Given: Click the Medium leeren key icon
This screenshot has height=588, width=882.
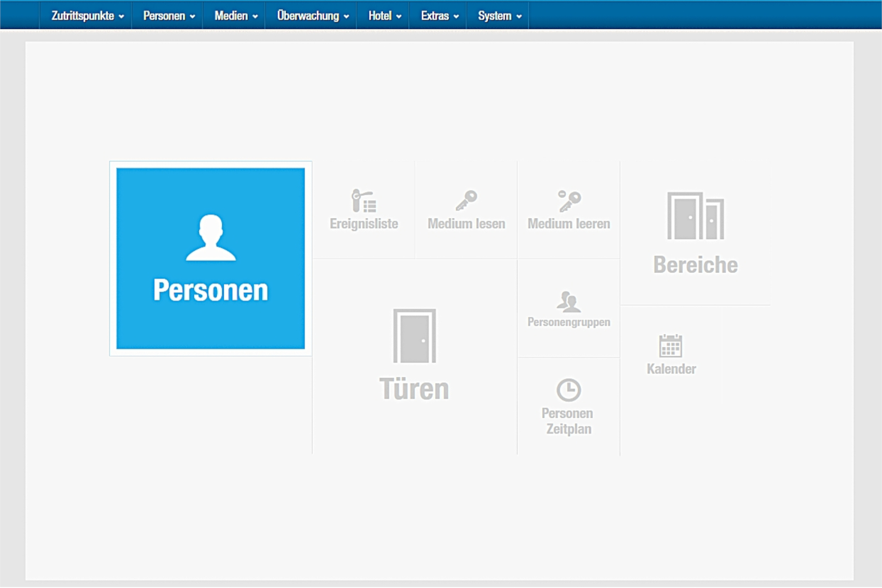Looking at the screenshot, I should tap(569, 201).
